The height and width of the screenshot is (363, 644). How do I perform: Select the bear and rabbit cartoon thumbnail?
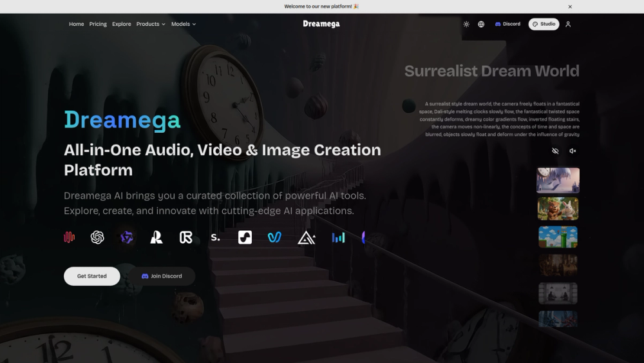558,208
